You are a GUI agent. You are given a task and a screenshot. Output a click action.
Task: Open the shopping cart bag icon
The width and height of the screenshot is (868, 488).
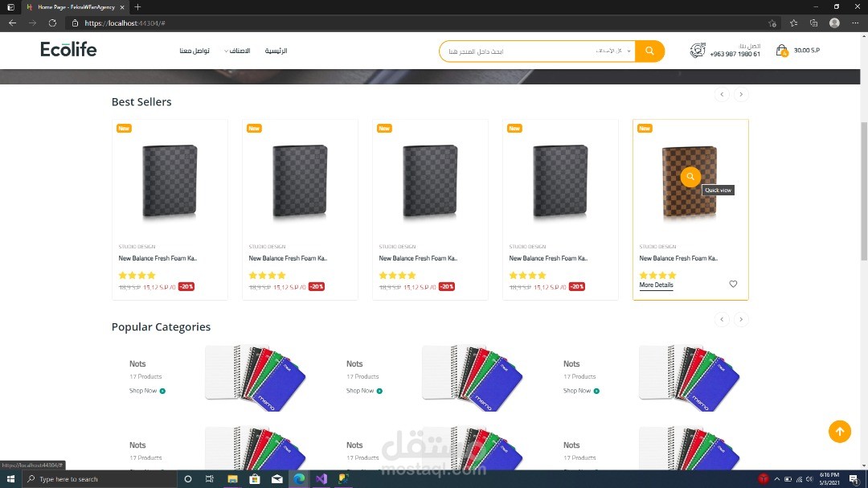click(x=781, y=51)
